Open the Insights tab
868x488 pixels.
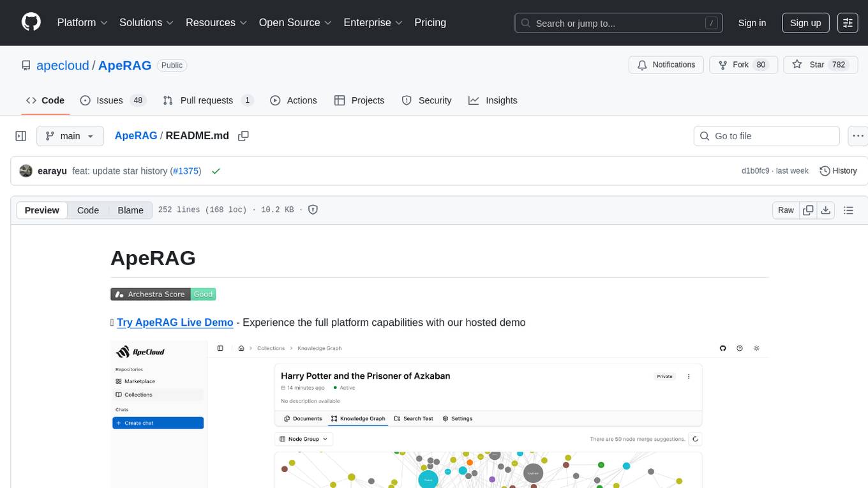tap(493, 100)
